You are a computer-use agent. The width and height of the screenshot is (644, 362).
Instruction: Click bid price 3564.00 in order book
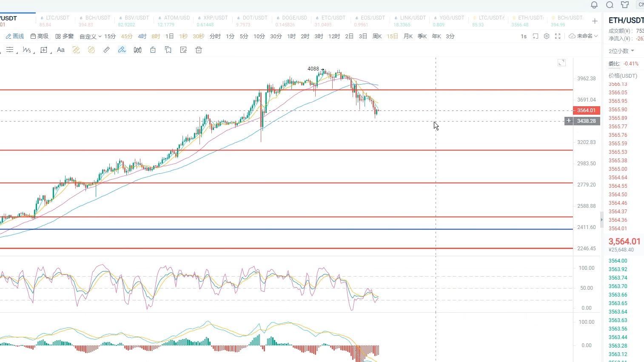618,261
